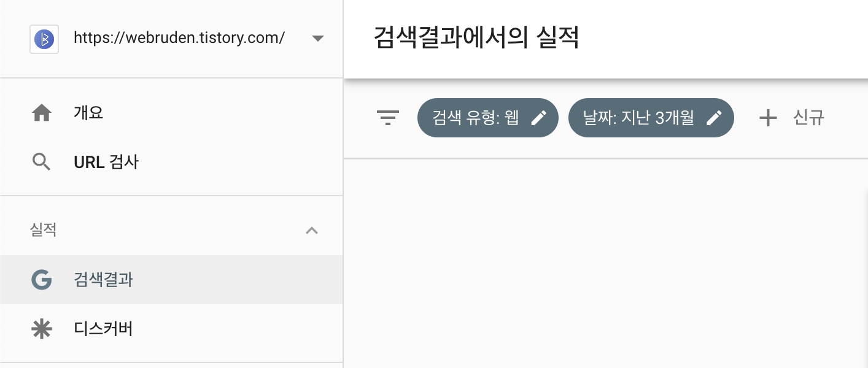Click pencil icon on 날짜 chip
868x368 pixels.
point(714,118)
